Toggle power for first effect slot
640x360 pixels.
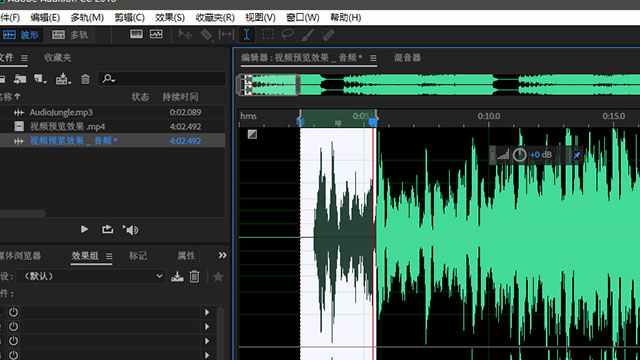tap(13, 312)
